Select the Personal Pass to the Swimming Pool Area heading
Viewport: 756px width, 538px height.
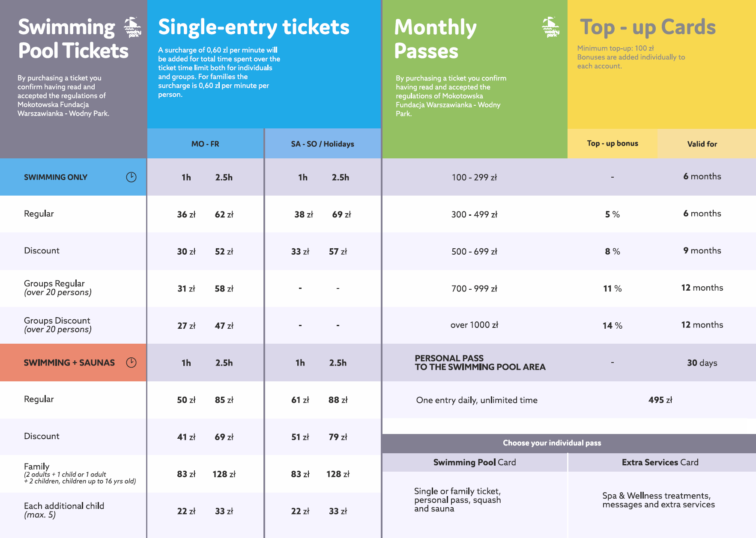pos(480,363)
